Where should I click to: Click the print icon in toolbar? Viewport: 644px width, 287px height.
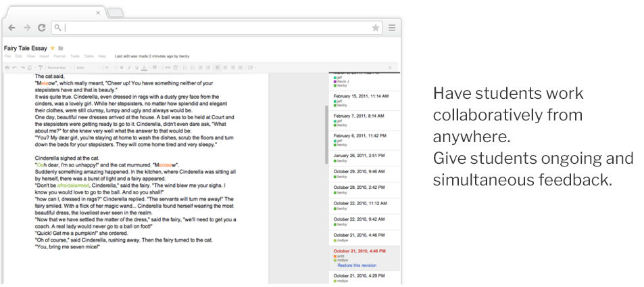[7, 68]
